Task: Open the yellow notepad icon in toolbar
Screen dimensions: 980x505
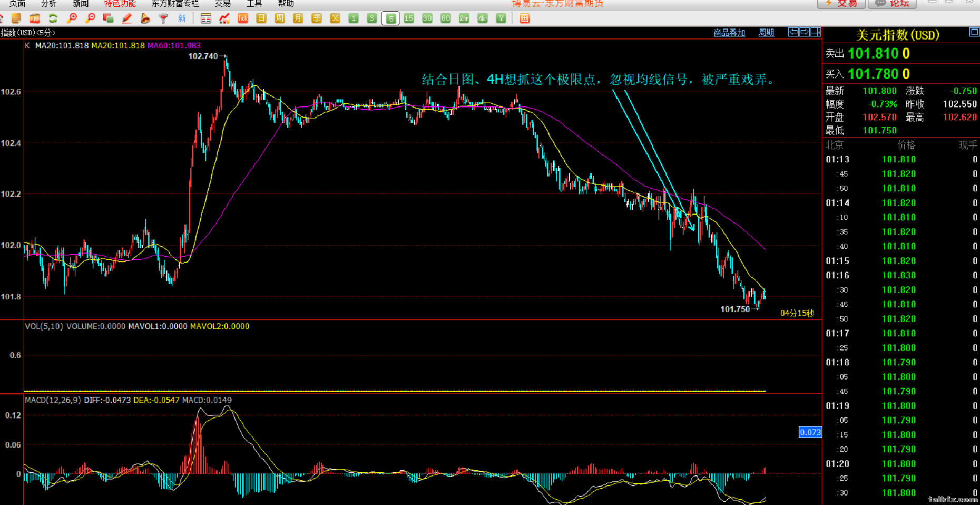Action: point(16,18)
